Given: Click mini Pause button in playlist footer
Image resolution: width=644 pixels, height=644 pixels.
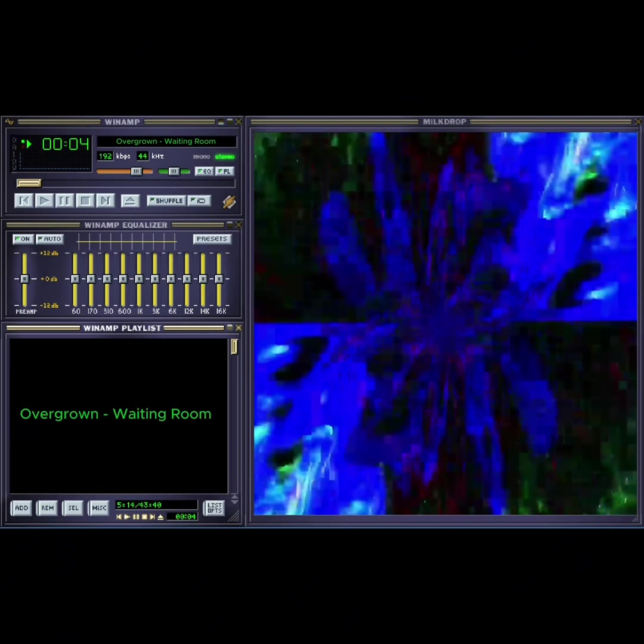Looking at the screenshot, I should [x=136, y=516].
